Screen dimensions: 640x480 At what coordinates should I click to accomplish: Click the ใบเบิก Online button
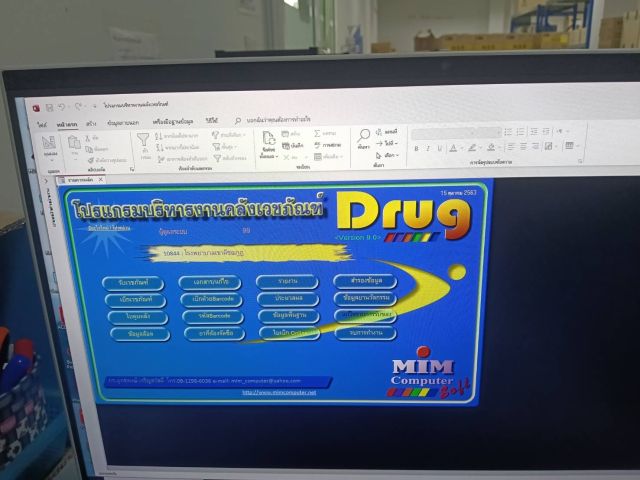point(290,333)
